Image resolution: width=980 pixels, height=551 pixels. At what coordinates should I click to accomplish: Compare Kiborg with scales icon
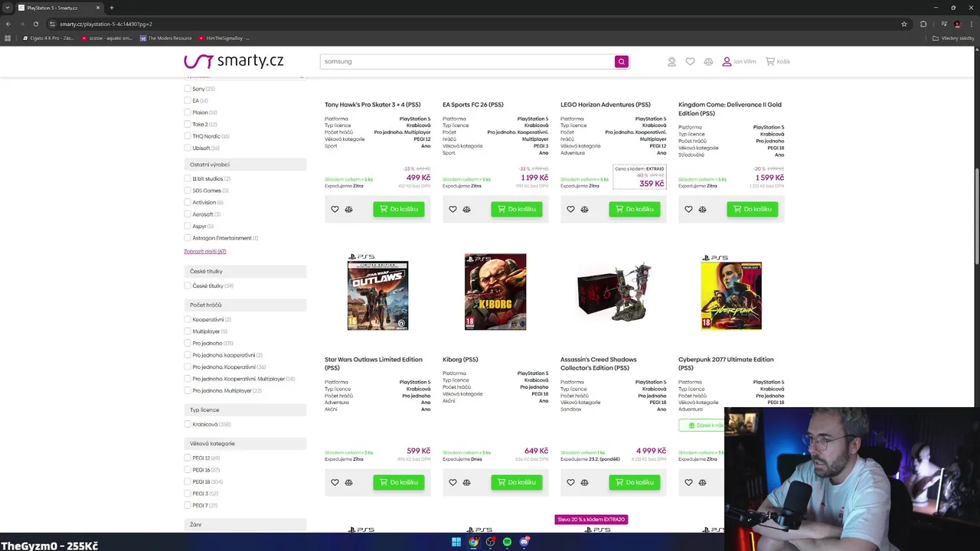point(466,482)
